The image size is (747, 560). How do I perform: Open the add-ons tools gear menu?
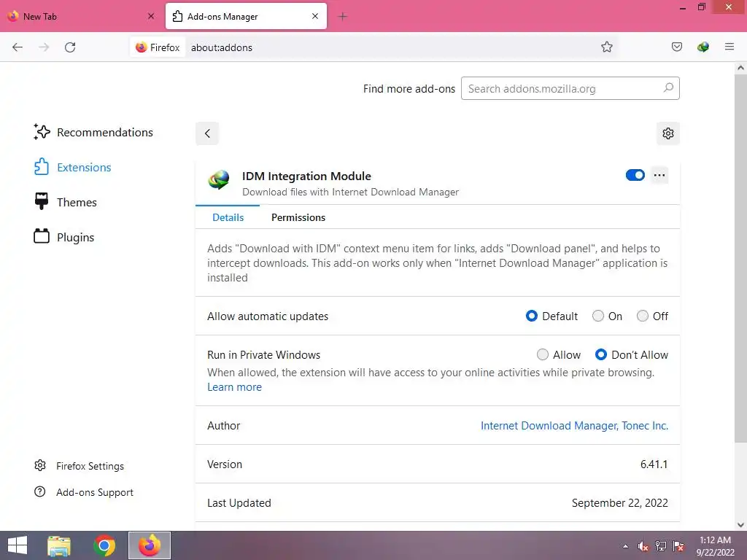click(x=668, y=133)
